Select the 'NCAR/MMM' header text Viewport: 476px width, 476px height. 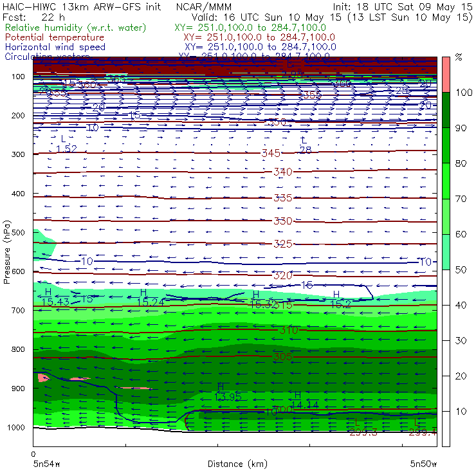pos(204,6)
